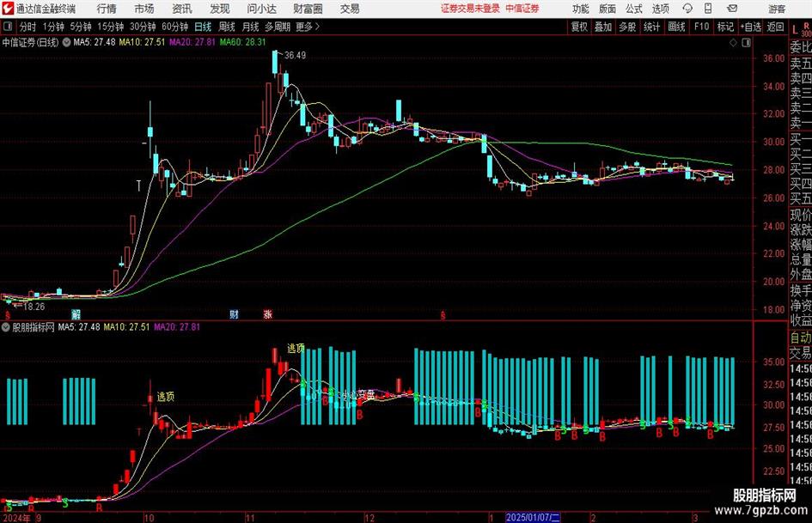Click the MA60: 28.31 label
The width and height of the screenshot is (812, 523).
[242, 42]
